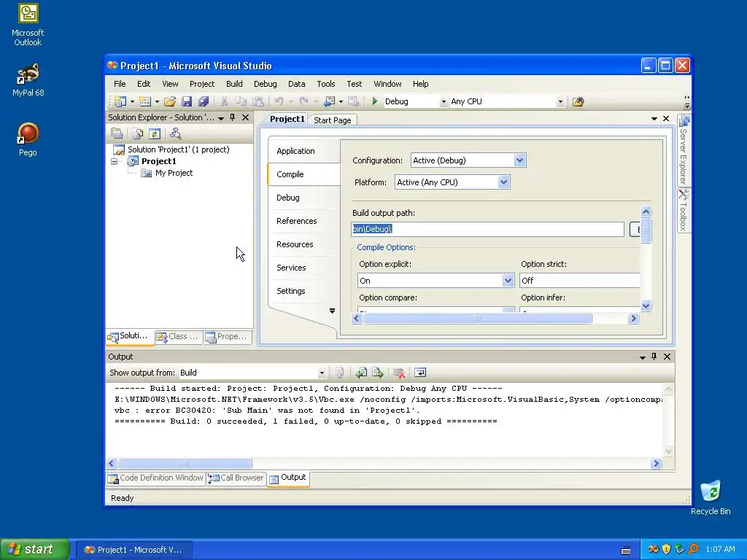The height and width of the screenshot is (560, 747).
Task: Clear all output with the red X icon
Action: click(399, 373)
